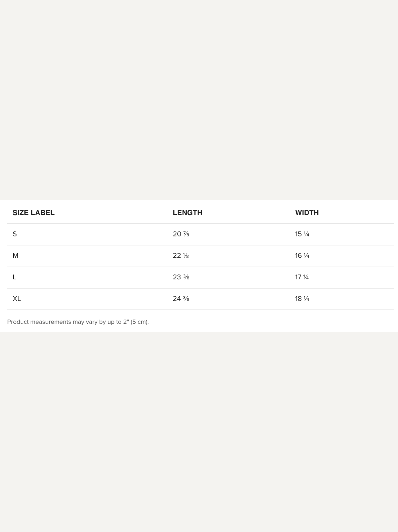Click the 20 ⅞ length value
This screenshot has height=532, width=398.
point(181,234)
